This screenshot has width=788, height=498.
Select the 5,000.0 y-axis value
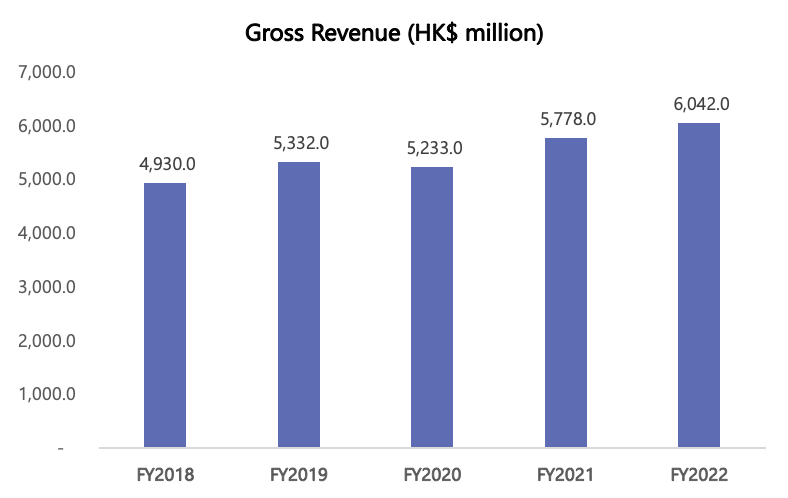click(47, 179)
